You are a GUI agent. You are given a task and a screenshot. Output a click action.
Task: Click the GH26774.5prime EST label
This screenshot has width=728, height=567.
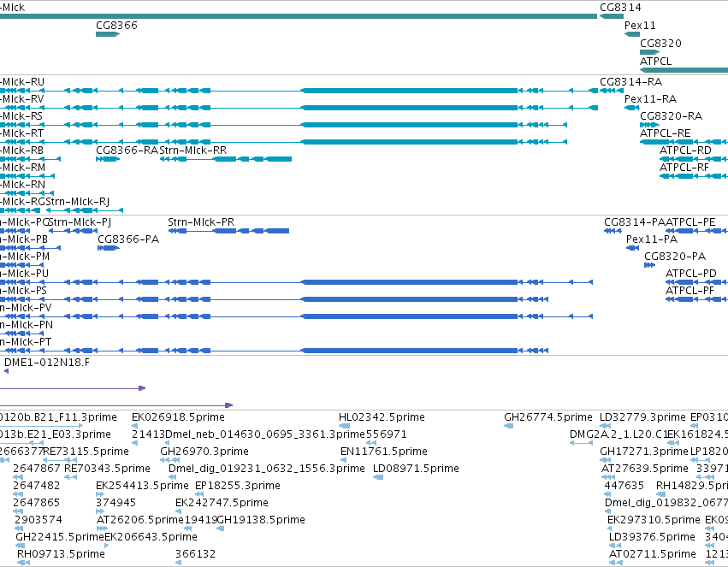[548, 417]
